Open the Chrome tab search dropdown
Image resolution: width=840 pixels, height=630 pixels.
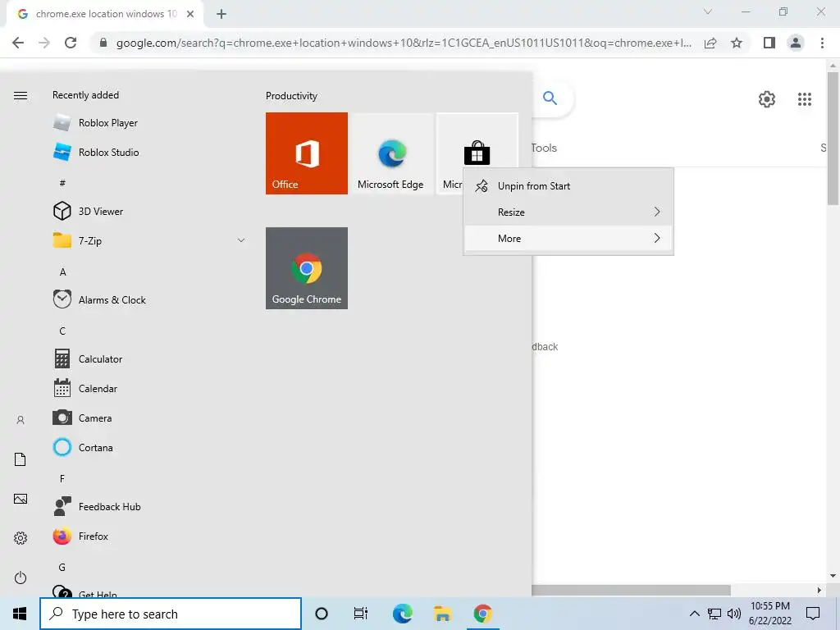coord(708,11)
